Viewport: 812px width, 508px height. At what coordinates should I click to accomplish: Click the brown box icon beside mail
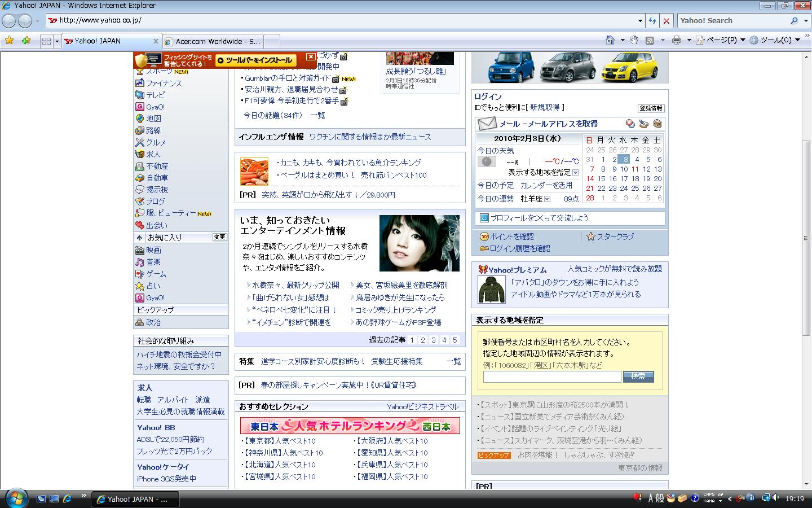[657, 124]
